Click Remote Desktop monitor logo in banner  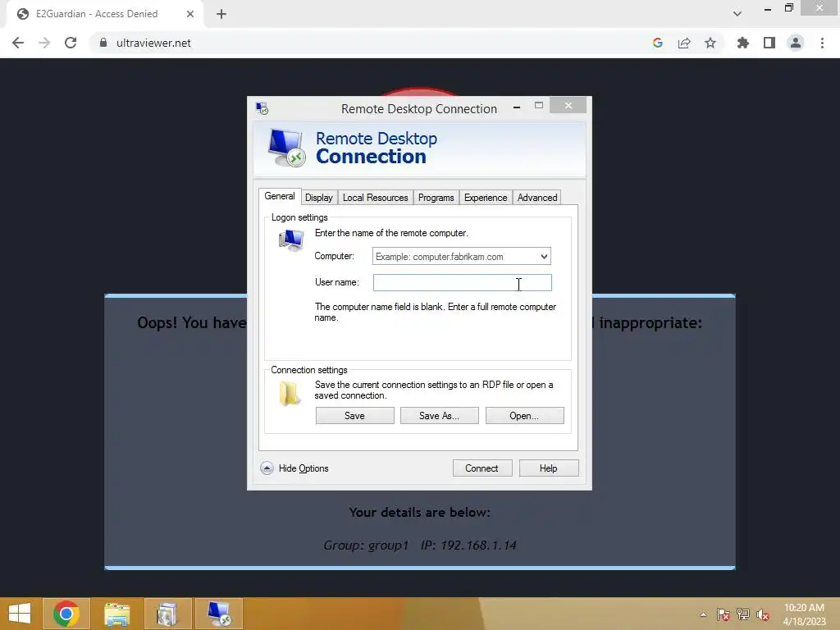point(286,148)
